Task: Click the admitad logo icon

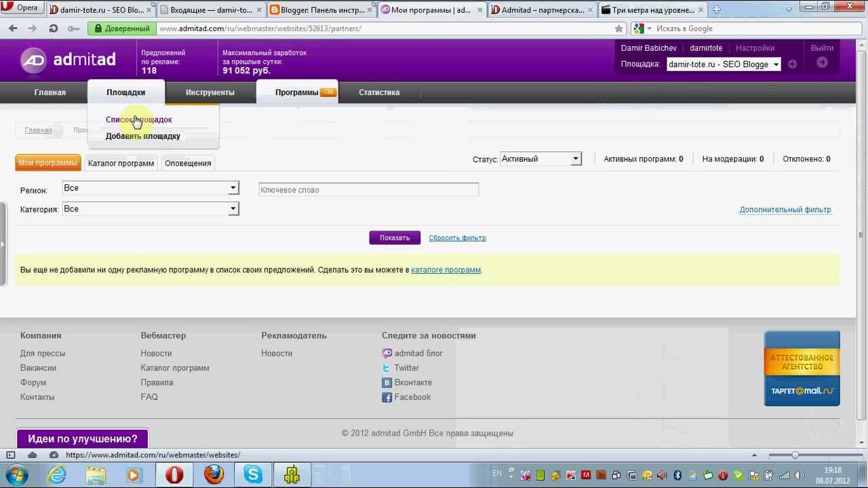Action: point(33,60)
